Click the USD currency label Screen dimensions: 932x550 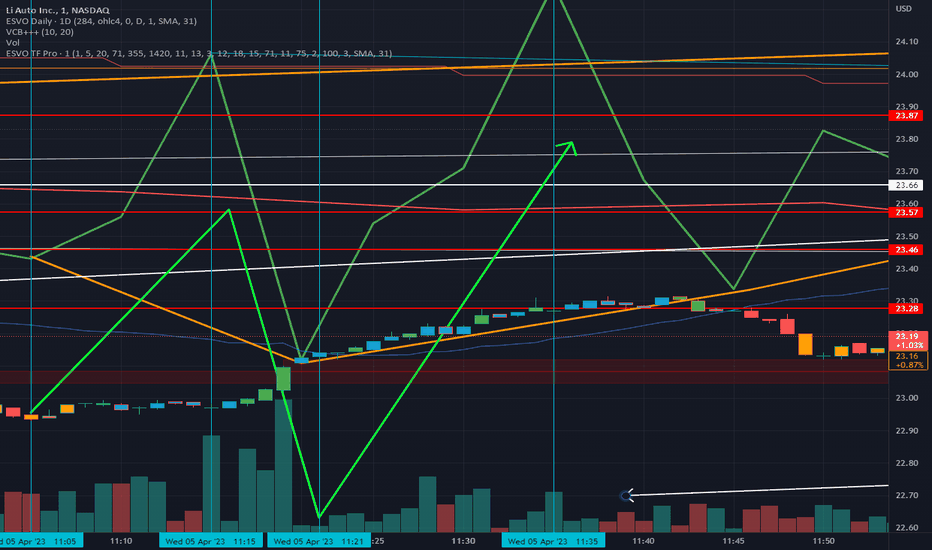pyautogui.click(x=903, y=8)
